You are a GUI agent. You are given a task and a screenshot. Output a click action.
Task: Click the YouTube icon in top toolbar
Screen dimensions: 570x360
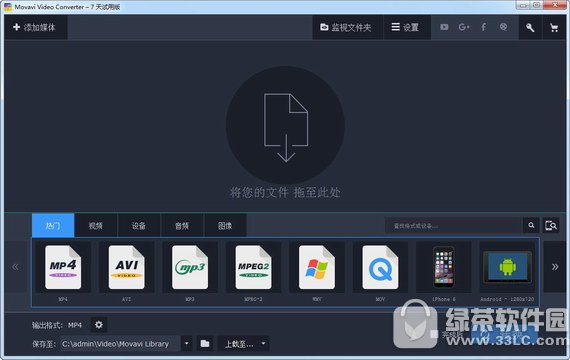click(x=444, y=27)
